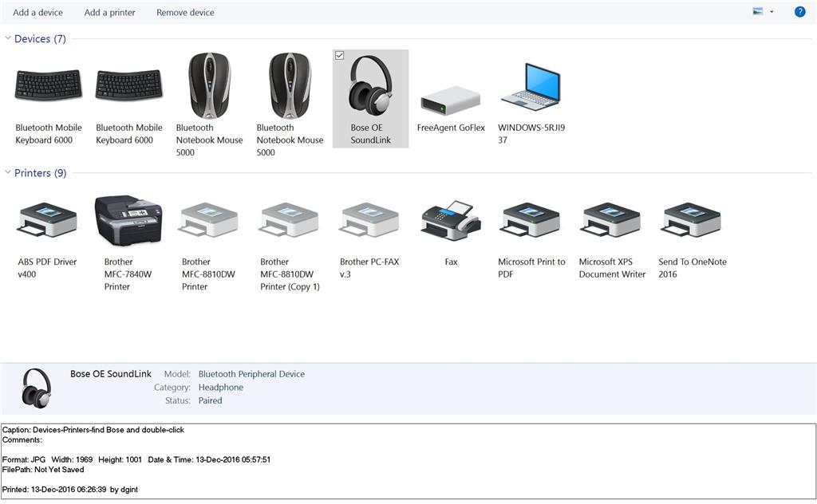The width and height of the screenshot is (817, 504).
Task: Click the Caption line about finding Bose
Action: tap(93, 430)
